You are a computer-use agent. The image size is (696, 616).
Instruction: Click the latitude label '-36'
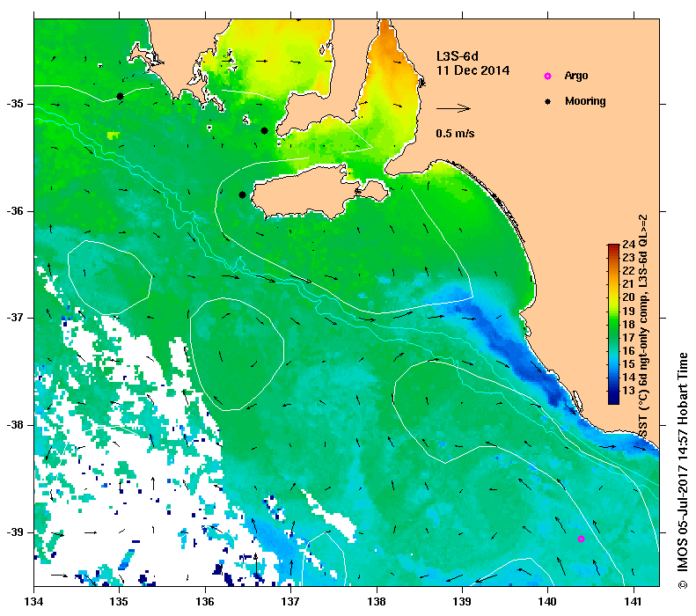(15, 211)
